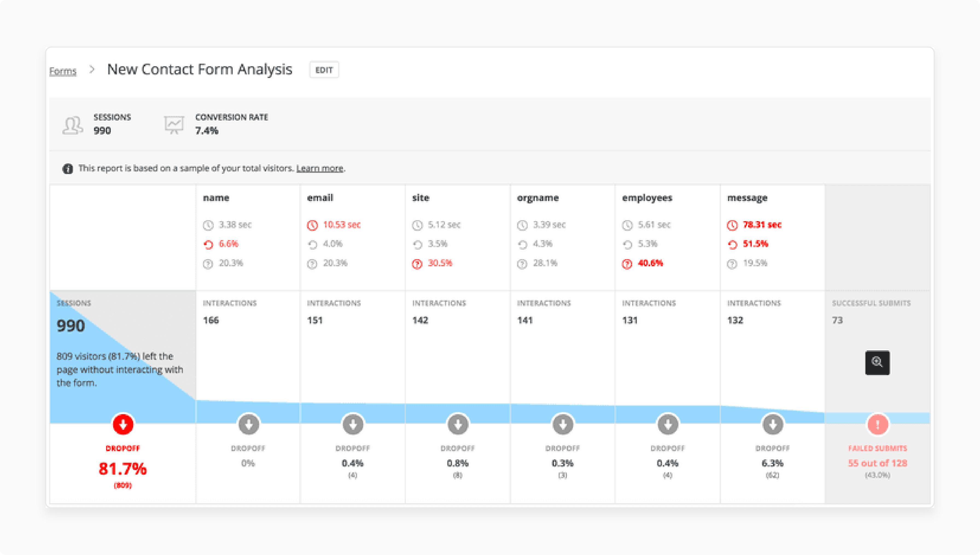Click the 7.4% conversion rate value

click(207, 131)
